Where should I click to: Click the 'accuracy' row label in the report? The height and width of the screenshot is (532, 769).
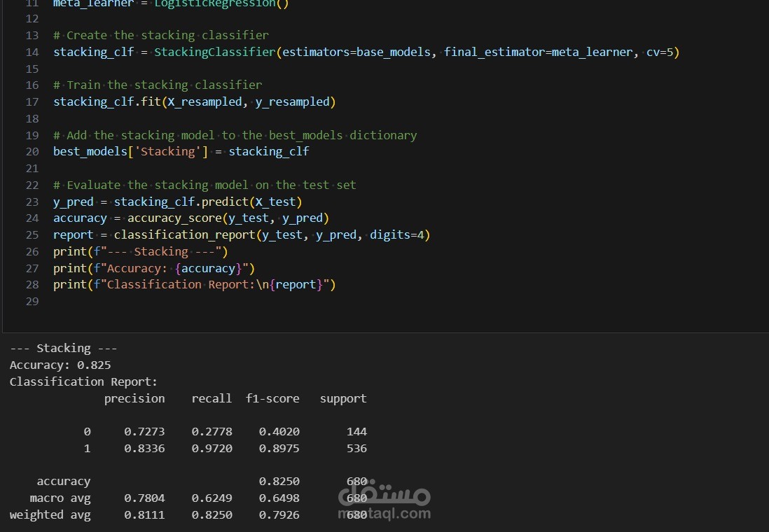coord(63,482)
